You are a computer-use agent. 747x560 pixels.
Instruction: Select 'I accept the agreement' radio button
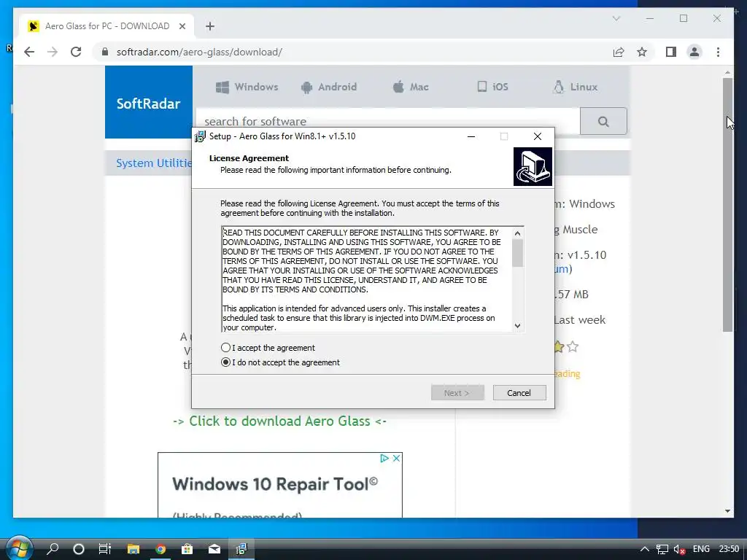[226, 348]
